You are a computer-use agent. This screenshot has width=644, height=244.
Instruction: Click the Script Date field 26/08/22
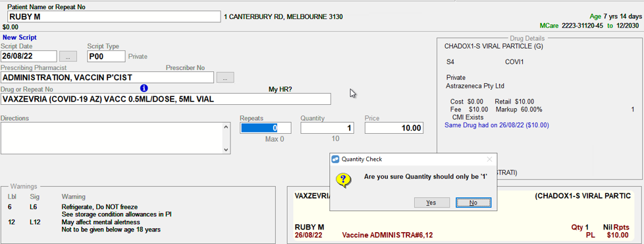29,56
